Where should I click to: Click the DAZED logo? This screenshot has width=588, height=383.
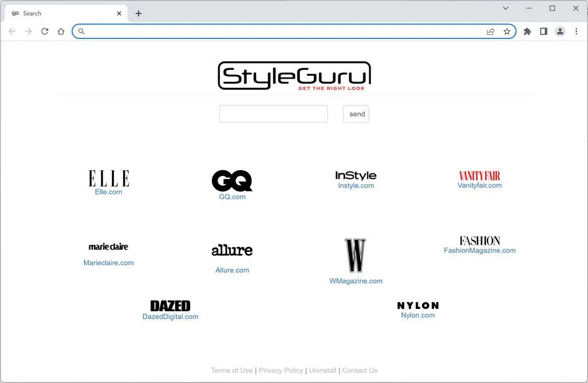click(x=170, y=306)
